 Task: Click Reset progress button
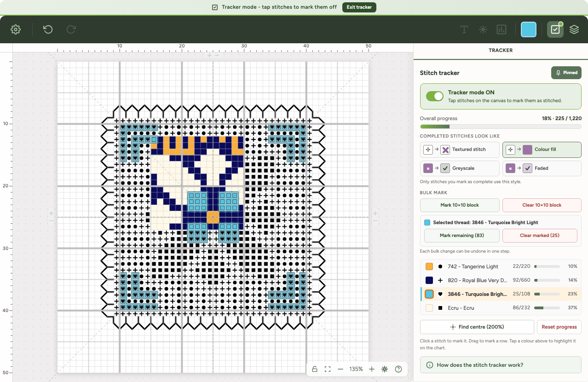[x=559, y=327]
